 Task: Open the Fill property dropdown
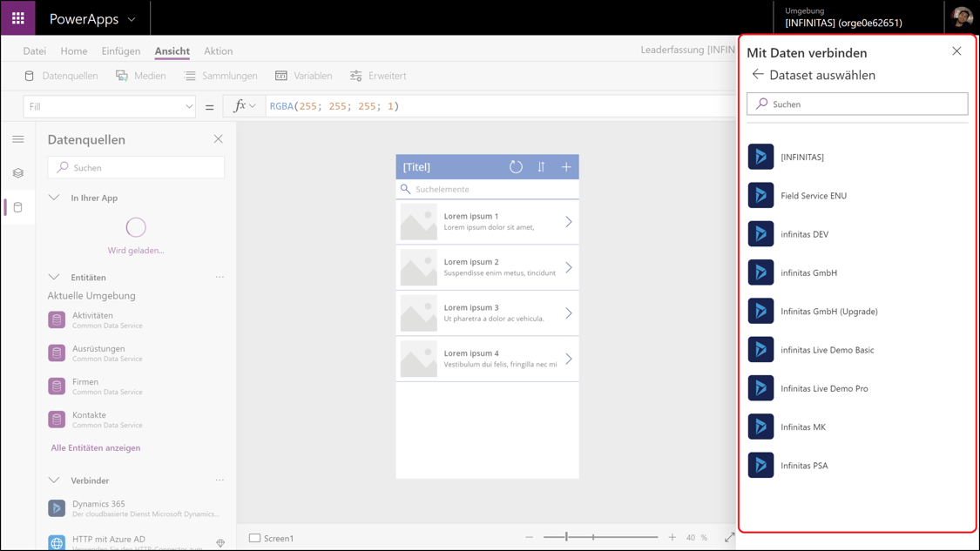click(x=190, y=105)
